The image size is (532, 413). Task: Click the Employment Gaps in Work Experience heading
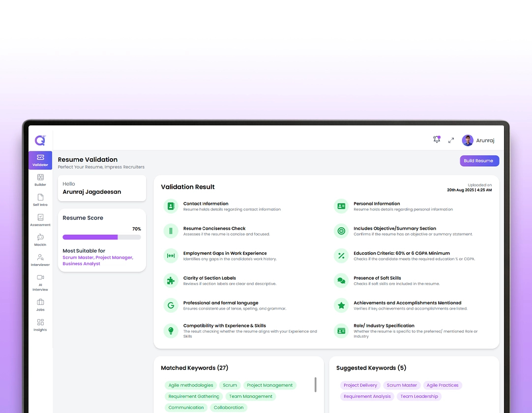click(x=225, y=253)
